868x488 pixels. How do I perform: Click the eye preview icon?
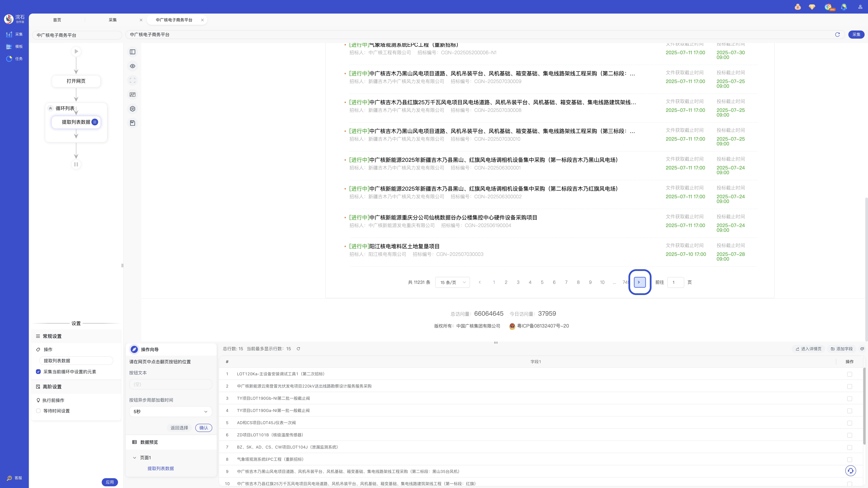(x=132, y=66)
